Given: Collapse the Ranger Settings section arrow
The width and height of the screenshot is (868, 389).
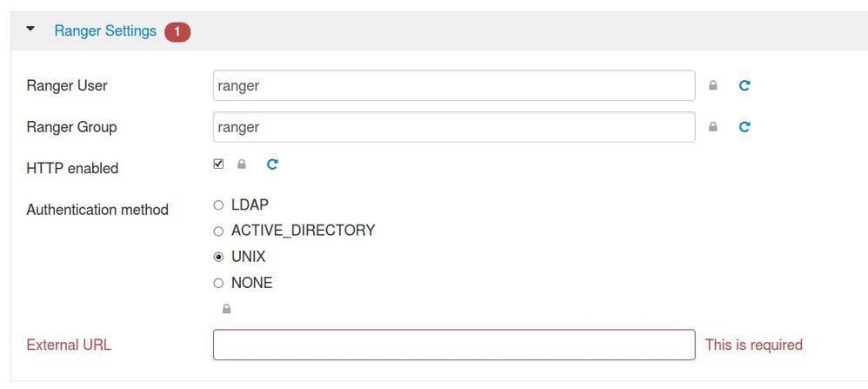Looking at the screenshot, I should pyautogui.click(x=31, y=30).
